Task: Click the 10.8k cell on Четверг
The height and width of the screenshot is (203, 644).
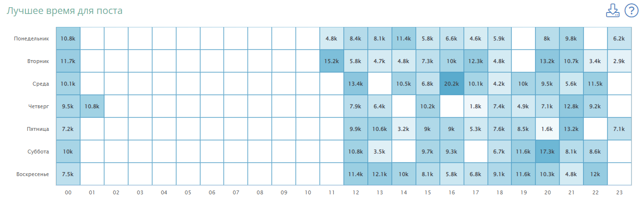Action: pos(92,106)
